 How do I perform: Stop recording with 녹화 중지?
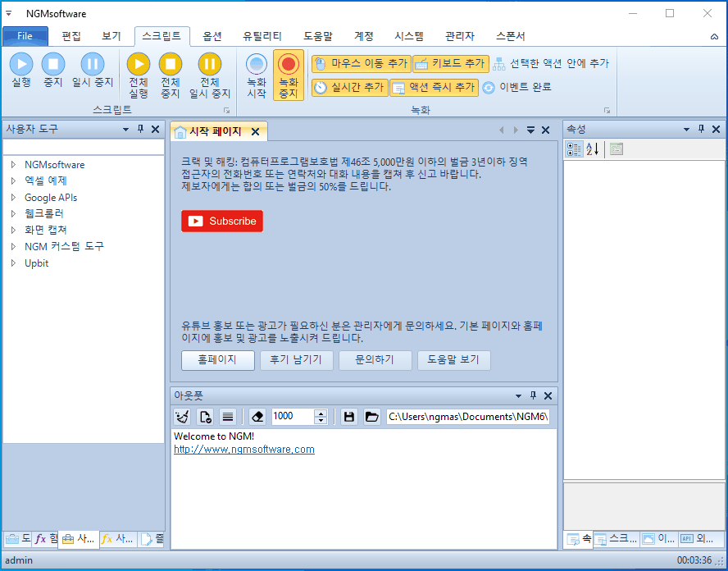click(x=289, y=75)
